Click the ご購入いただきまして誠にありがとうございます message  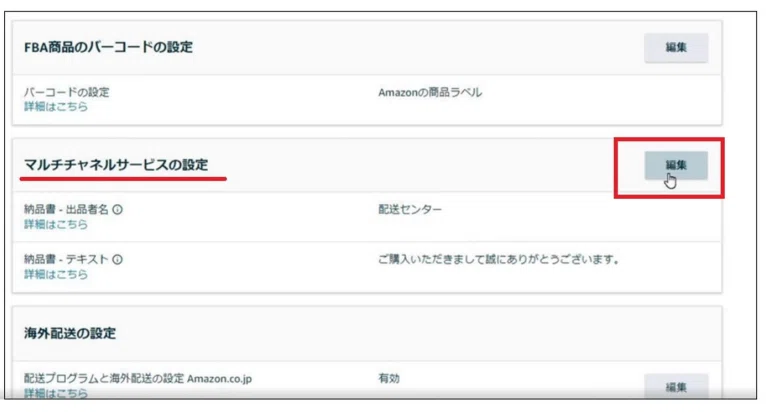point(498,260)
